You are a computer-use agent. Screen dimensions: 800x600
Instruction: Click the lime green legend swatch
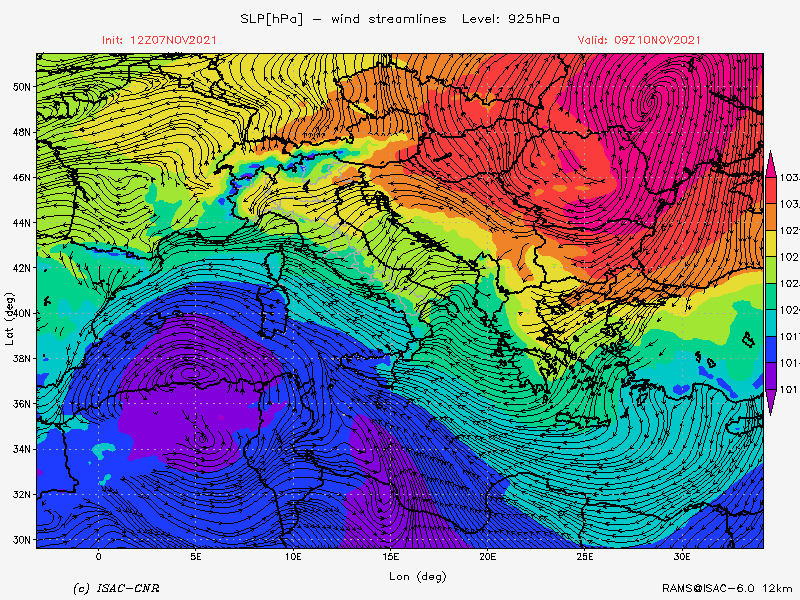point(771,270)
